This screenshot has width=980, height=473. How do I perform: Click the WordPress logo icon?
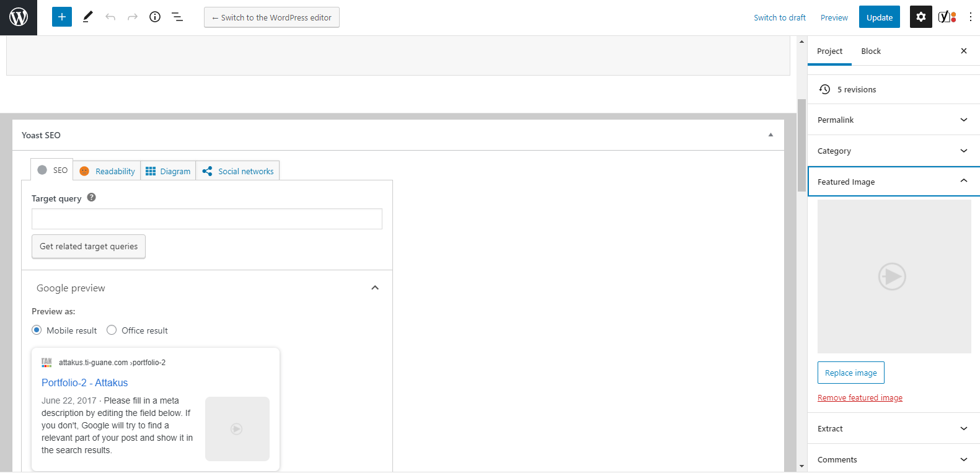pos(19,17)
